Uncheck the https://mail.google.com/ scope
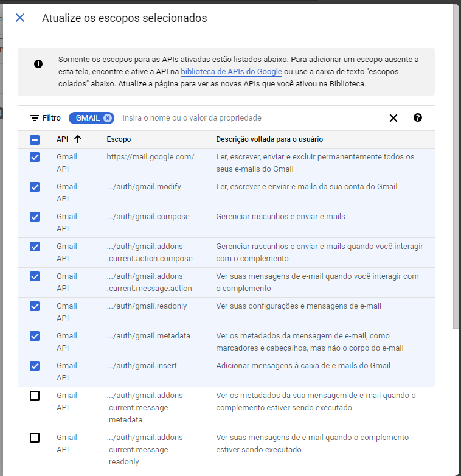This screenshot has width=461, height=476. (35, 157)
